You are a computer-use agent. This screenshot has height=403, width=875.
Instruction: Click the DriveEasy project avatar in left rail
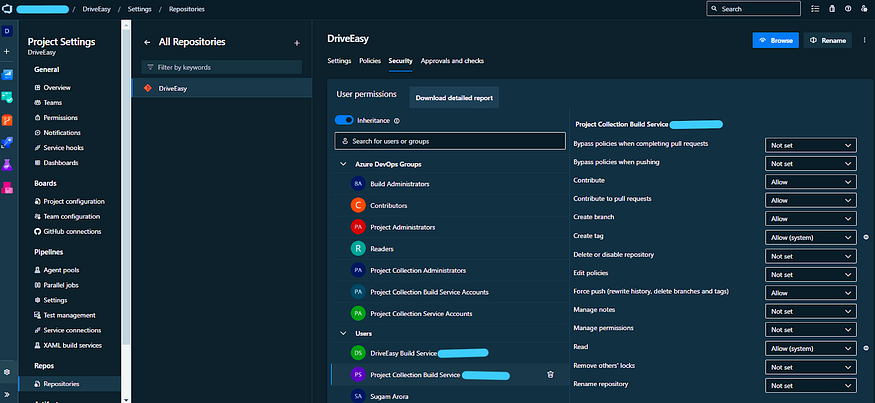(x=7, y=31)
